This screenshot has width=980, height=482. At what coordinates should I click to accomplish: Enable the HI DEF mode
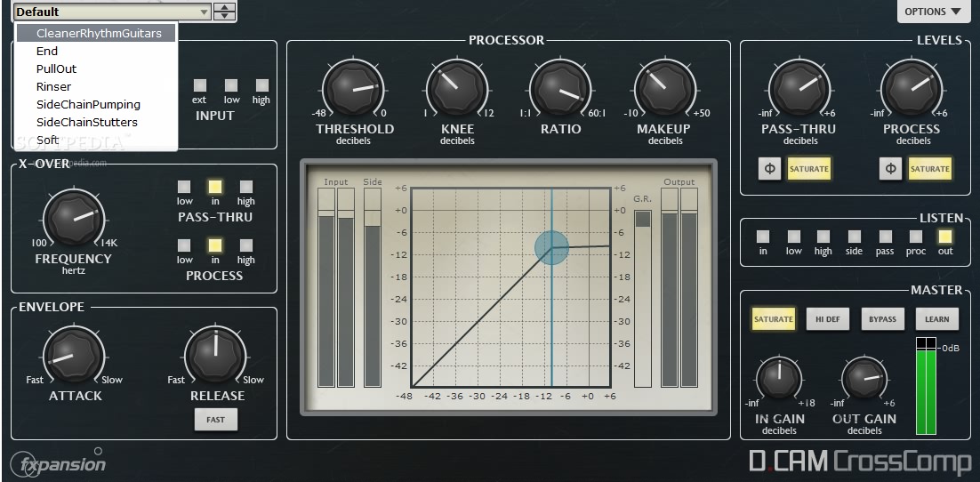tap(828, 319)
